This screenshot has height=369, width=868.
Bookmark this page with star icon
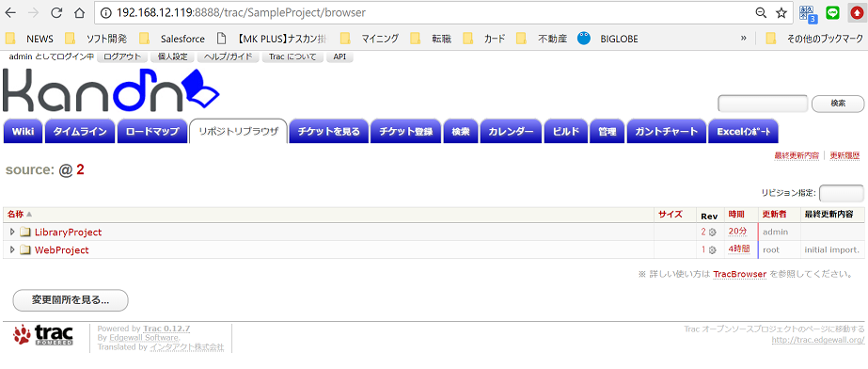[781, 12]
